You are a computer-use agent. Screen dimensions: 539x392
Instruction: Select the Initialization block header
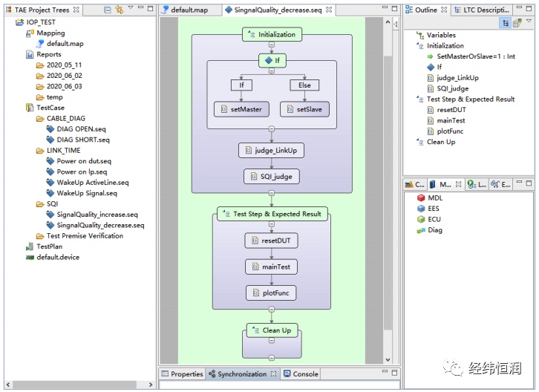272,34
